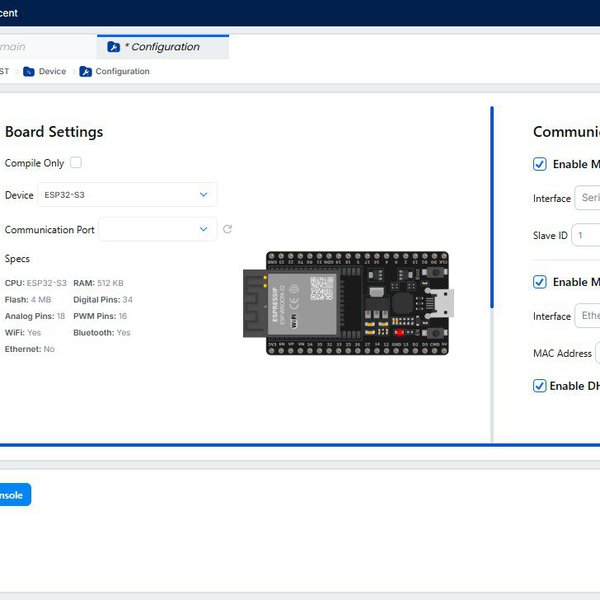The width and height of the screenshot is (600, 600).
Task: Click the CPU: ESP32-S3 spec text
Action: tap(36, 283)
